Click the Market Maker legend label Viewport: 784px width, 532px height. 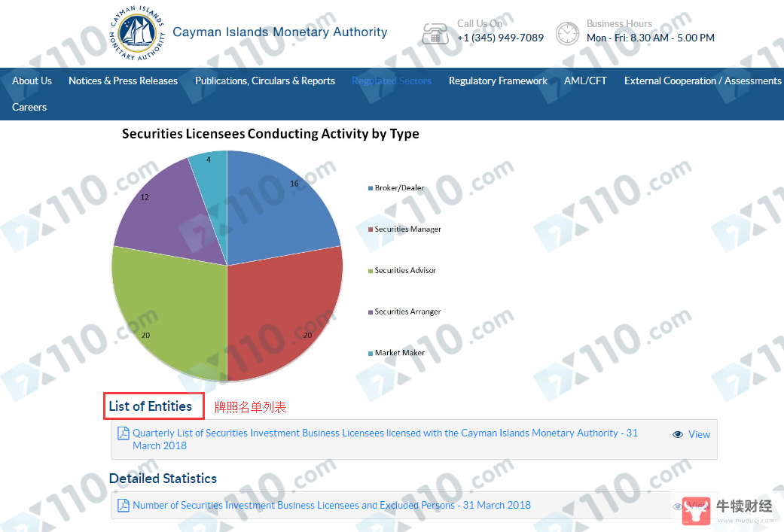point(400,353)
